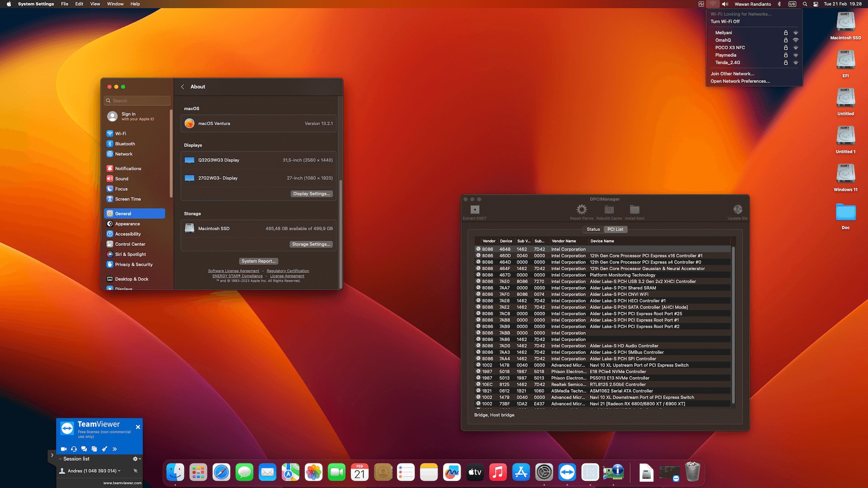Open ENERGY STAR Compliance link
868x488 pixels.
coord(238,276)
